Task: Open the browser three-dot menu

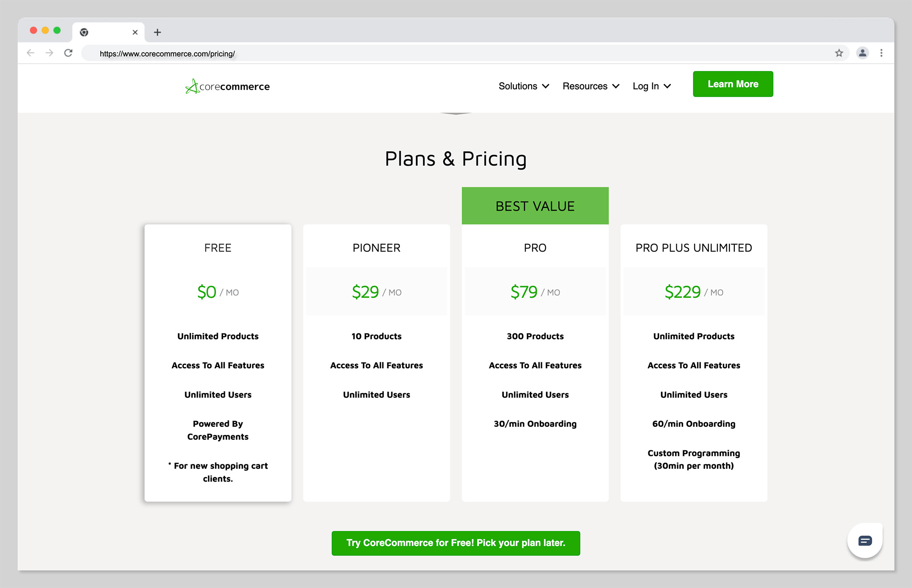Action: pyautogui.click(x=882, y=53)
